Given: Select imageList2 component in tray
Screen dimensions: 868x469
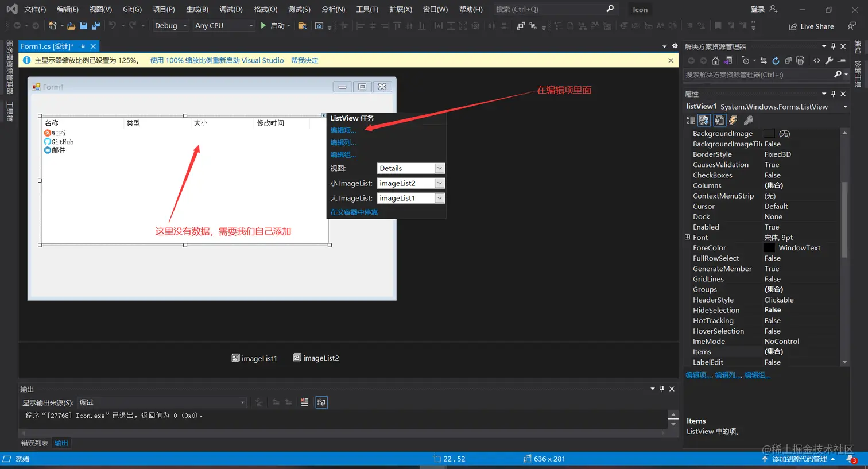Looking at the screenshot, I should coord(316,358).
